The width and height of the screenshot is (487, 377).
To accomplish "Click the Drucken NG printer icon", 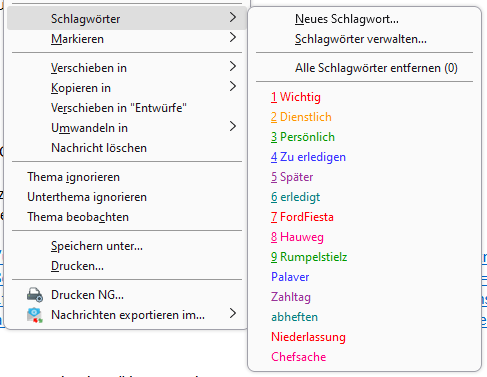I will (x=35, y=295).
